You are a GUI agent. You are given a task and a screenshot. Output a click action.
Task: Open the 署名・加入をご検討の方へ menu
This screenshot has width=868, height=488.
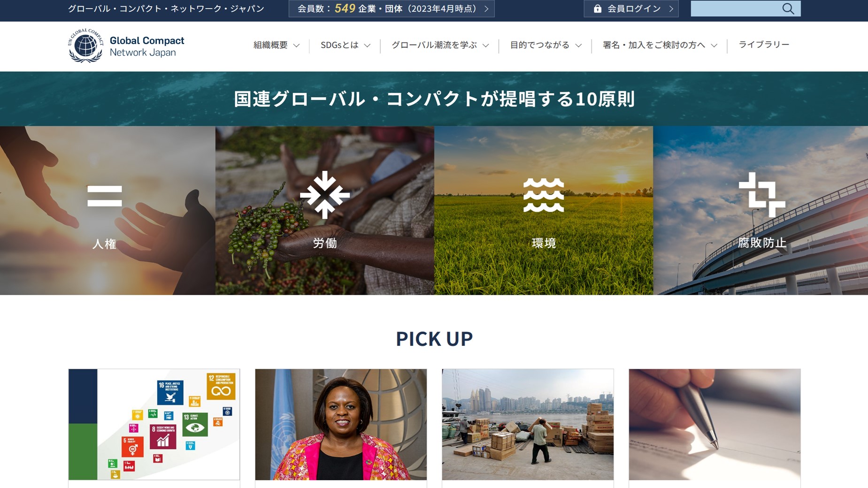click(660, 45)
